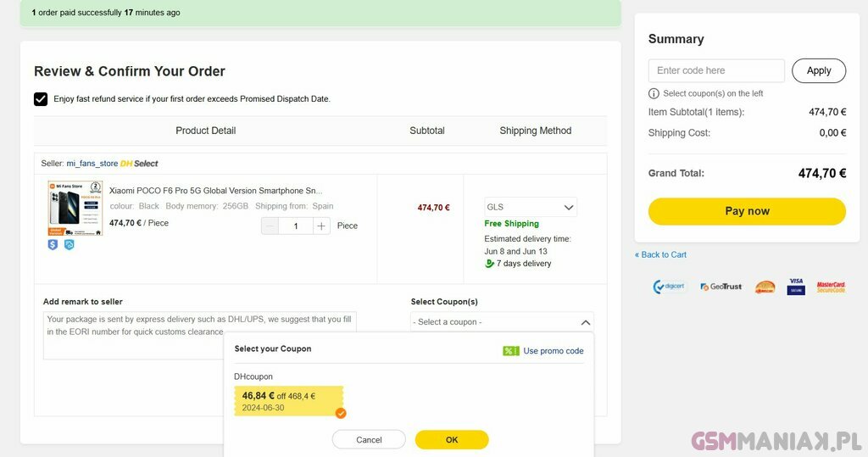The image size is (868, 457).
Task: Increase quantity with the plus button
Action: point(321,226)
